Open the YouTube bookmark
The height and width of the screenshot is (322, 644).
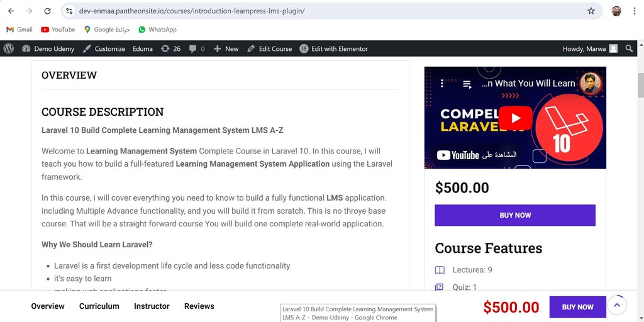pos(58,30)
